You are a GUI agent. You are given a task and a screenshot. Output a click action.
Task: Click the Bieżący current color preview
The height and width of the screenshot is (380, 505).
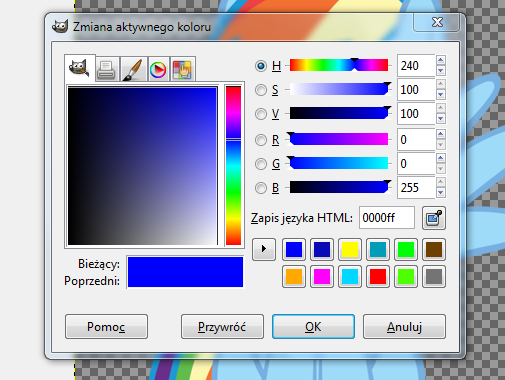click(x=185, y=264)
